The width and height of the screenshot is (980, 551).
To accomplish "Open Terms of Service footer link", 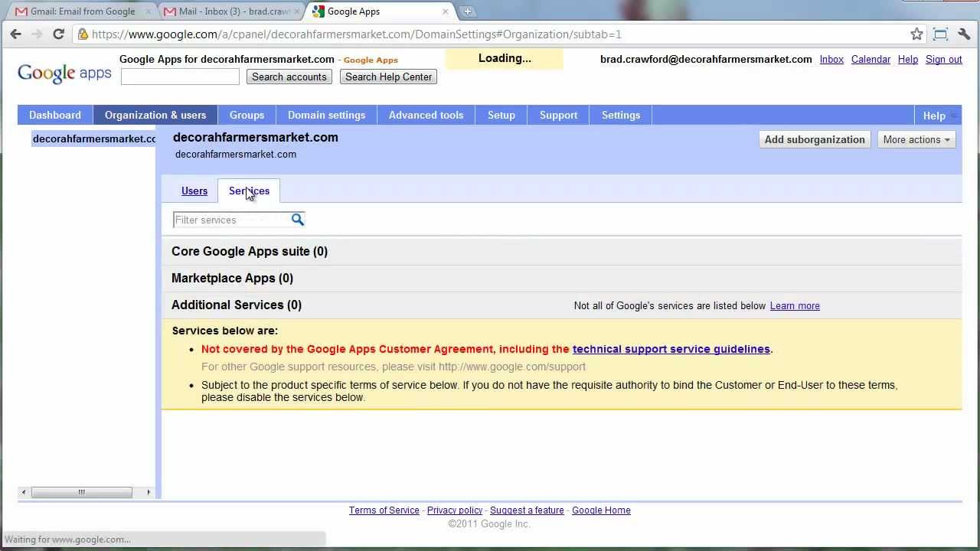I will (384, 510).
